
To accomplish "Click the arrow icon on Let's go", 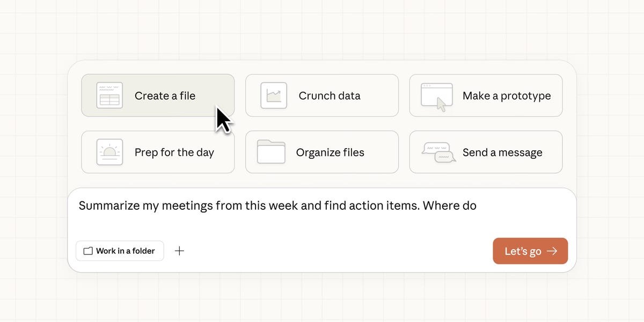I will [552, 251].
